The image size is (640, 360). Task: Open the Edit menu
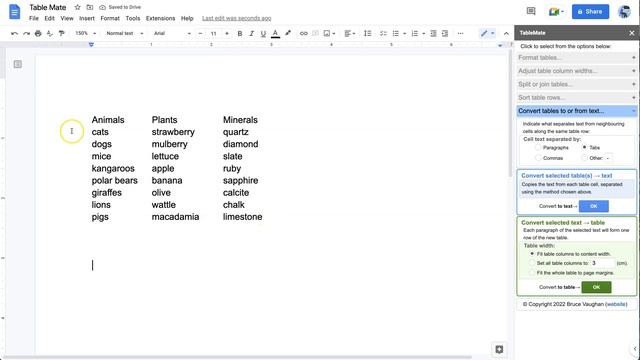point(49,18)
